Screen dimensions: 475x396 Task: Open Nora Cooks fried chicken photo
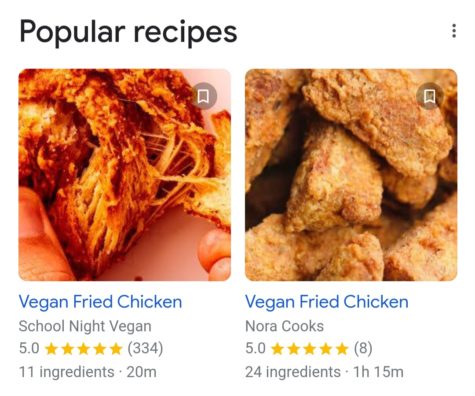[x=351, y=175]
